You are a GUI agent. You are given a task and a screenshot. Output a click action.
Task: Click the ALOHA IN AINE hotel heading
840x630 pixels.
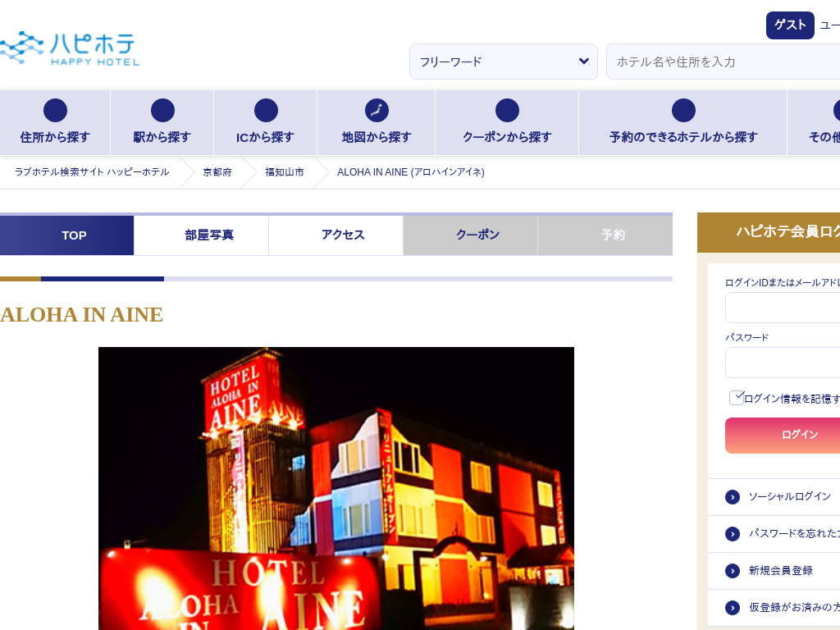pyautogui.click(x=81, y=315)
